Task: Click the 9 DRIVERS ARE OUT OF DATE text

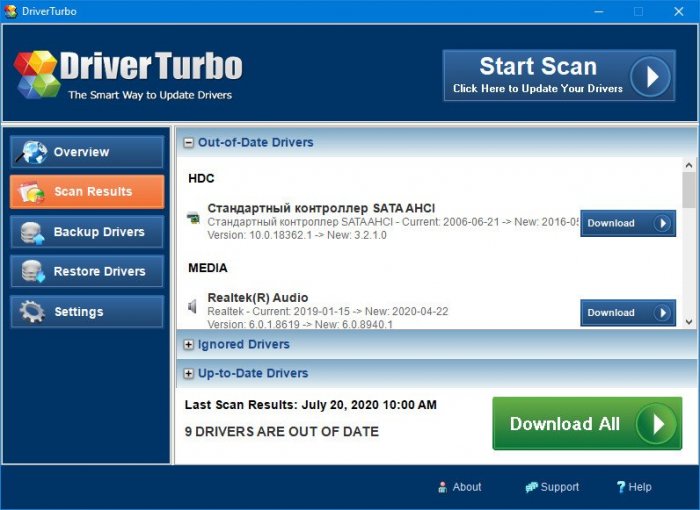Action: pos(282,432)
